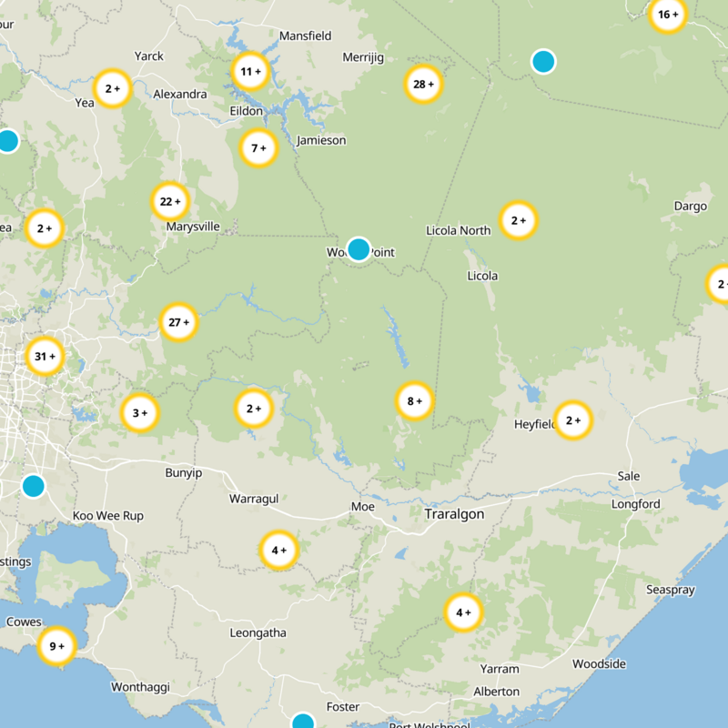Open the 8+ marker cluster
728x728 pixels.
[x=414, y=401]
